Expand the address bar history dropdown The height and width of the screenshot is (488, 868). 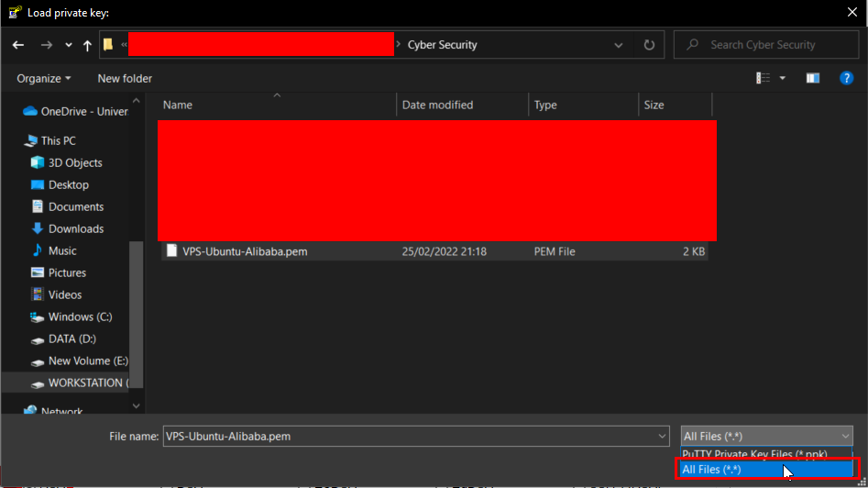pyautogui.click(x=620, y=45)
